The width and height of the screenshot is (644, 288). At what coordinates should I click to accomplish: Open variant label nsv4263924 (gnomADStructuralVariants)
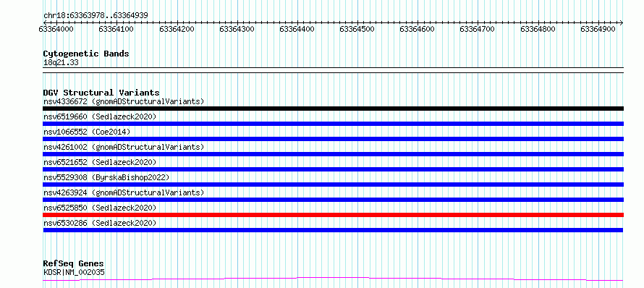point(124,192)
